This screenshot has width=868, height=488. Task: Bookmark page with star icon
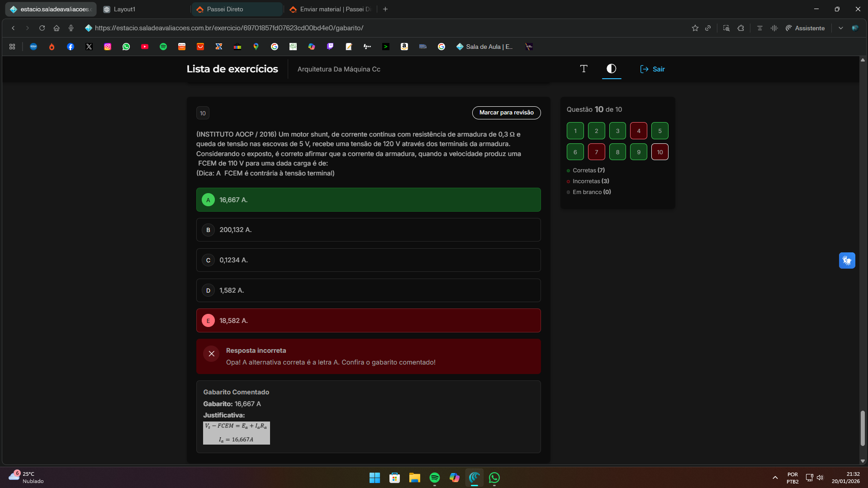(x=695, y=28)
